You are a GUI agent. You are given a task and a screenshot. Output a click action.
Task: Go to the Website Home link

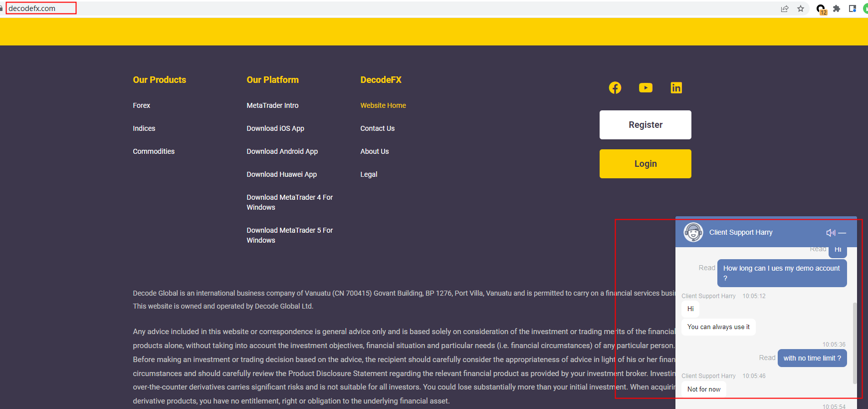(383, 105)
